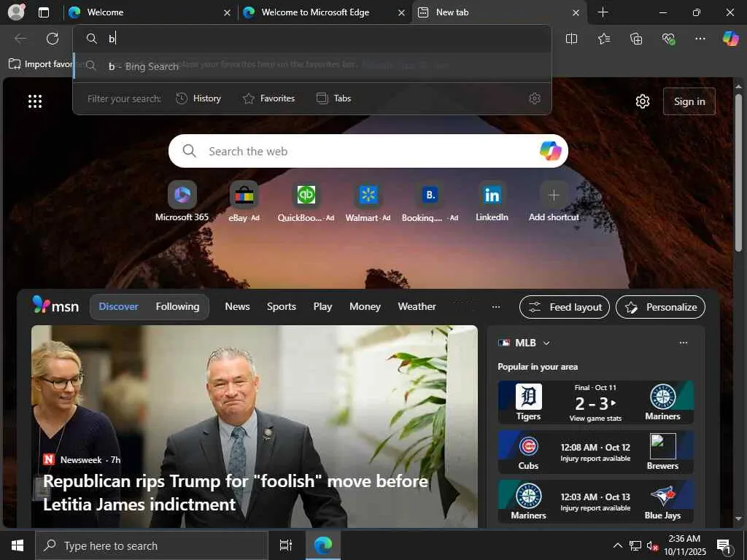The width and height of the screenshot is (747, 560).
Task: Show more msn feed categories ellipsis
Action: point(496,307)
